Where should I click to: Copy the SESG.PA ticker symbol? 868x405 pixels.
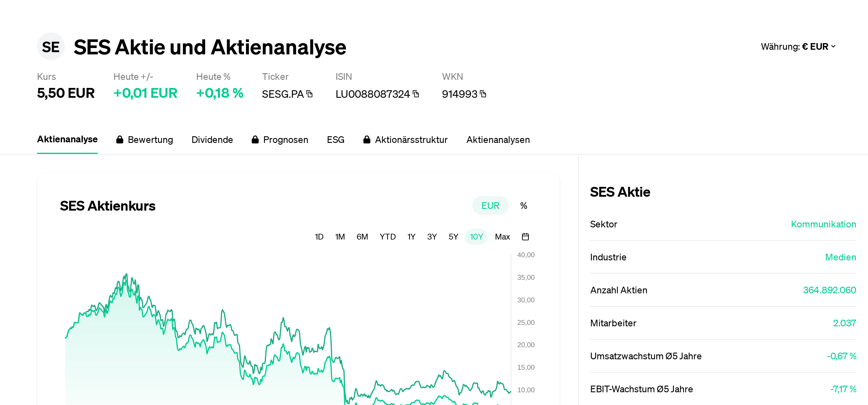(310, 94)
